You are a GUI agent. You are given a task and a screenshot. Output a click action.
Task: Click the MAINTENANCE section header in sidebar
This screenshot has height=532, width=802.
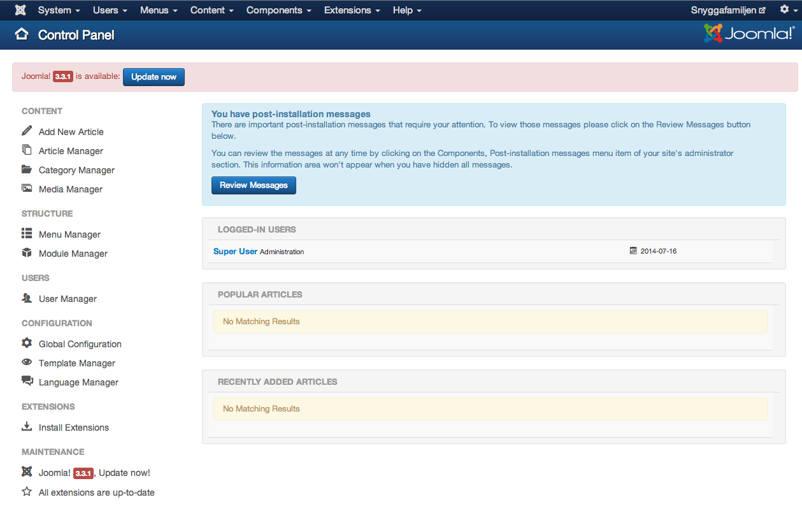pyautogui.click(x=53, y=452)
